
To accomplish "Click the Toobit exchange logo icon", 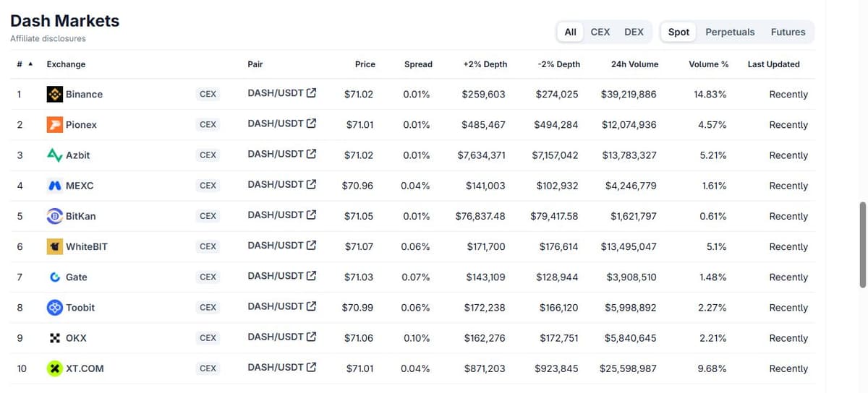I will 54,307.
